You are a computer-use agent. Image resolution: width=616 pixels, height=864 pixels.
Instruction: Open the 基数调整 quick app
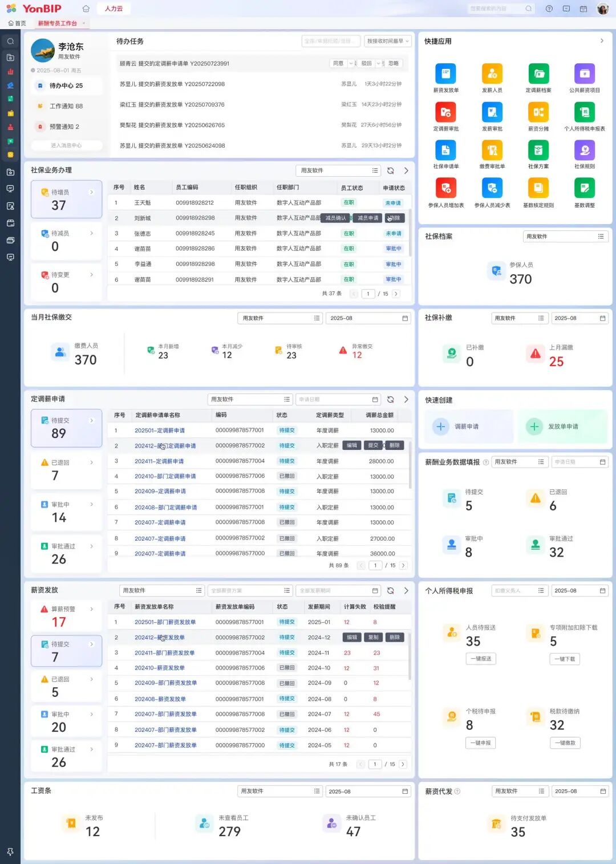(584, 189)
